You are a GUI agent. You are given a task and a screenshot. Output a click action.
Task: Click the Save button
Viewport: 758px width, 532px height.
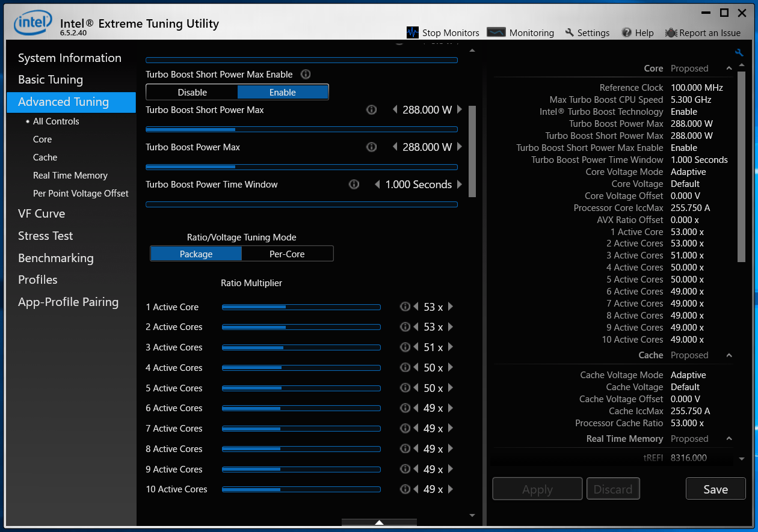click(x=716, y=489)
